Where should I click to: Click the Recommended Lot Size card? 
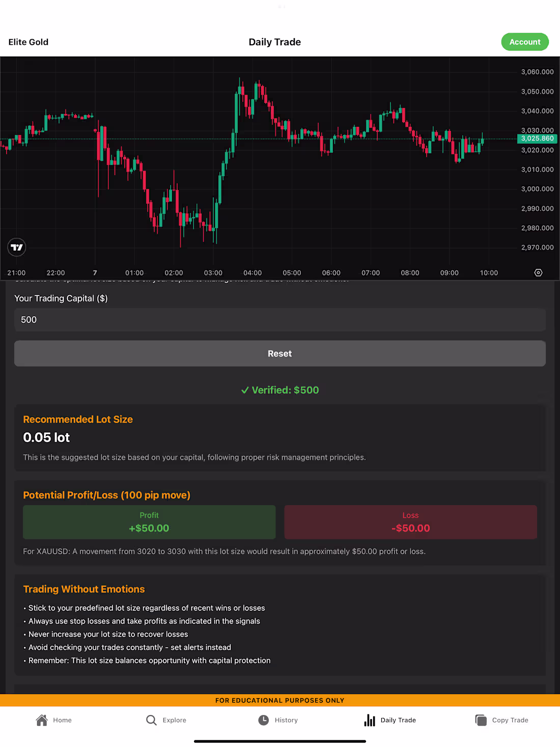pyautogui.click(x=279, y=438)
